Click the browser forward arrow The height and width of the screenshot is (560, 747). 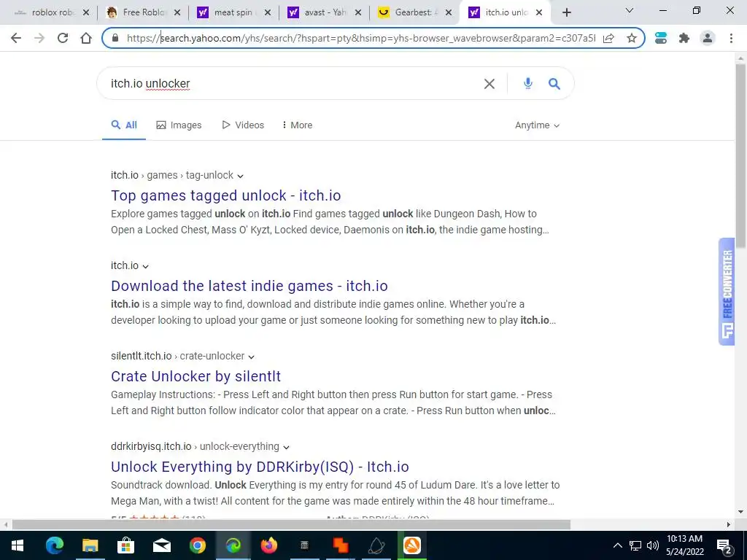pyautogui.click(x=39, y=38)
